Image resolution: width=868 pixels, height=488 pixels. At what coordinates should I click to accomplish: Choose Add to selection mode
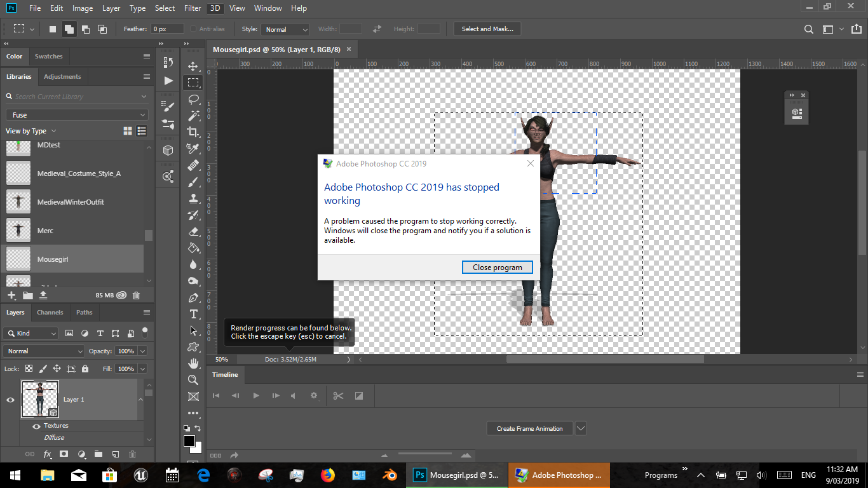[69, 29]
